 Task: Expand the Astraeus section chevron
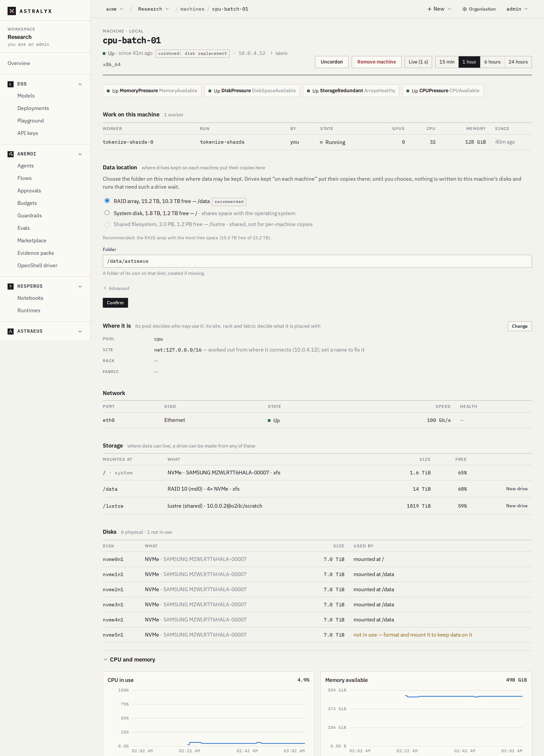click(80, 331)
